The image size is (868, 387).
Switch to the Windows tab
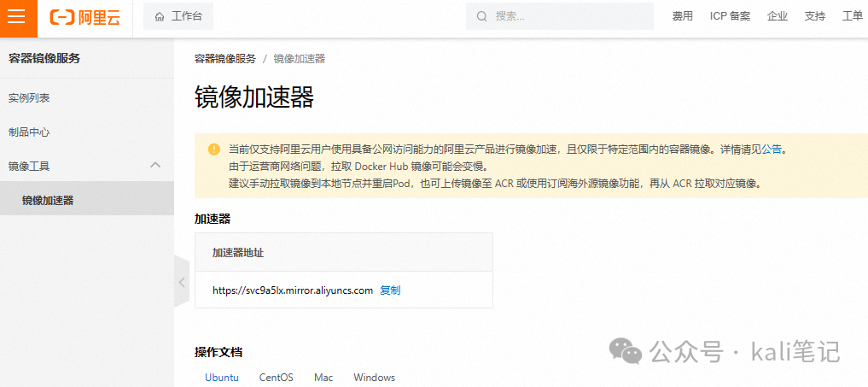[x=374, y=378]
